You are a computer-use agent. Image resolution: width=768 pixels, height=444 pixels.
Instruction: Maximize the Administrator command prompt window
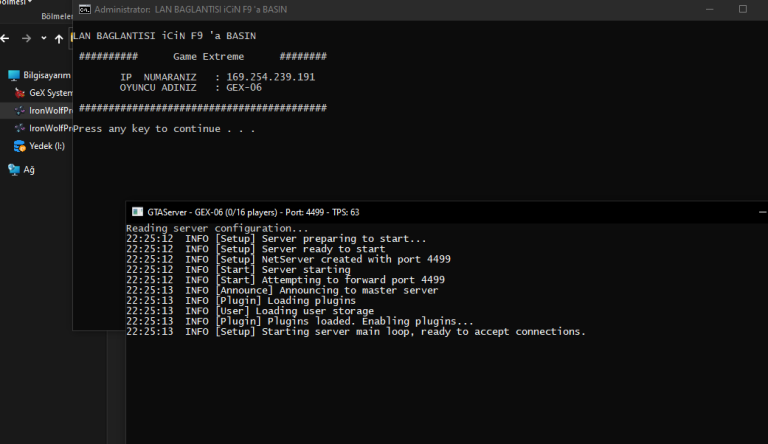[743, 9]
